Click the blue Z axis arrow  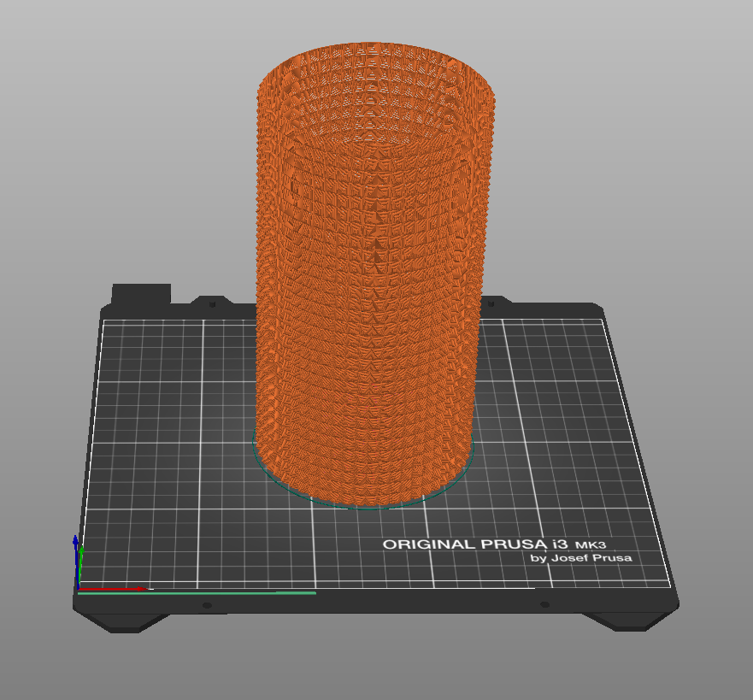pos(76,547)
